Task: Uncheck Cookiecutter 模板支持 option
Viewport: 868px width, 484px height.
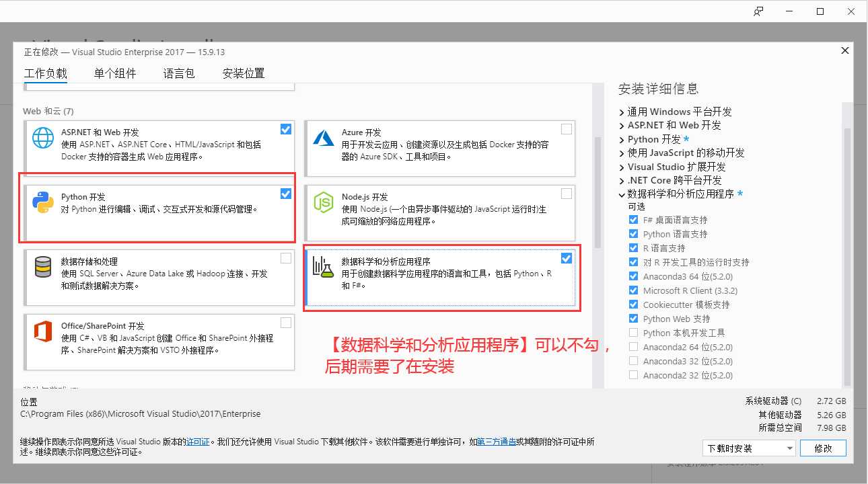Action: coord(633,305)
